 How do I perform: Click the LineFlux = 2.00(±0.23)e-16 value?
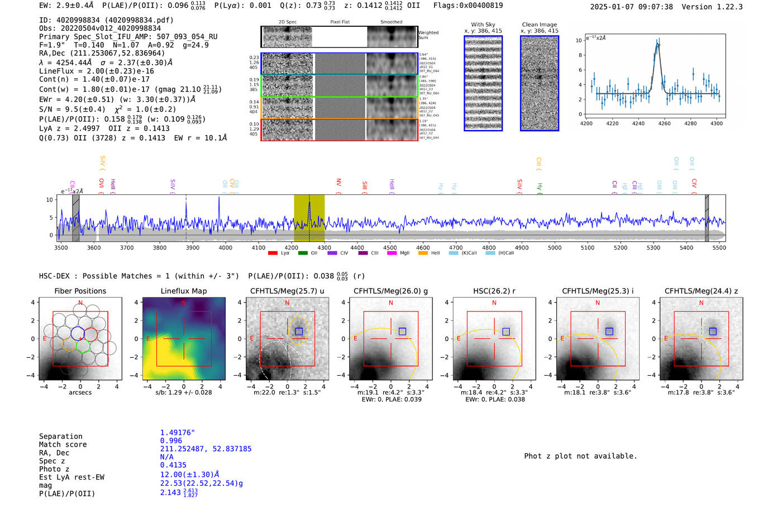pyautogui.click(x=97, y=71)
